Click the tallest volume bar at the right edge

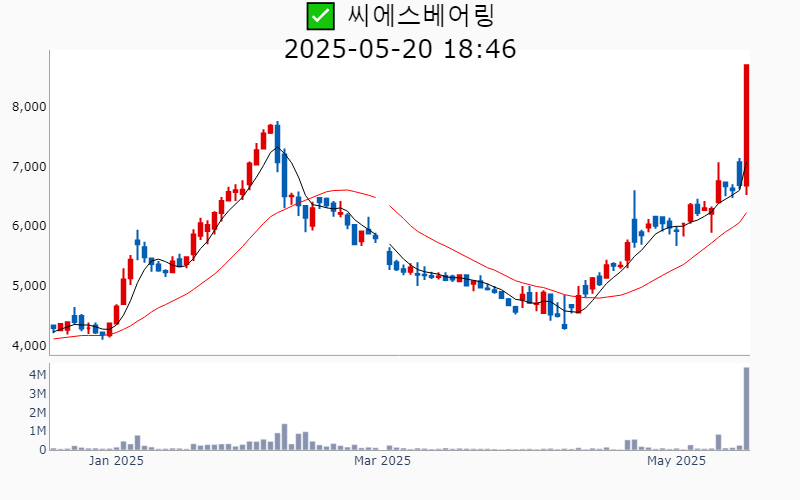(746, 409)
